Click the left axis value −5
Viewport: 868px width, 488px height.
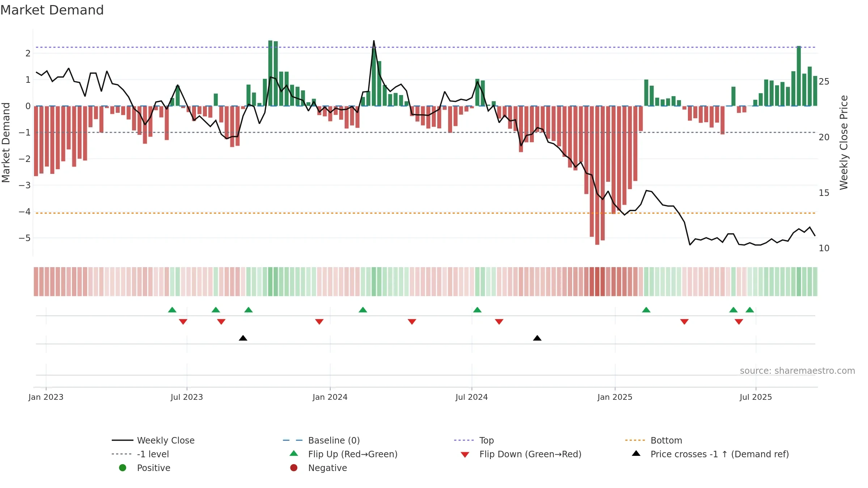[x=25, y=238]
